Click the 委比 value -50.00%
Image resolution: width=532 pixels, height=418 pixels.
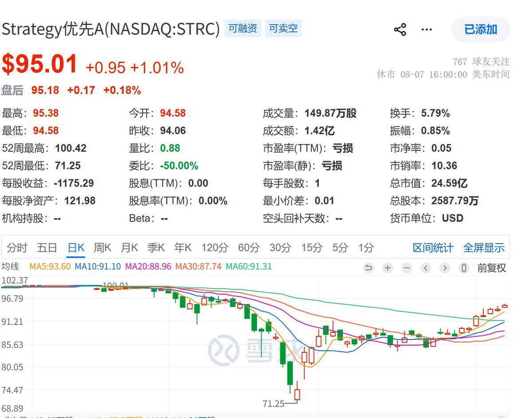(x=179, y=166)
